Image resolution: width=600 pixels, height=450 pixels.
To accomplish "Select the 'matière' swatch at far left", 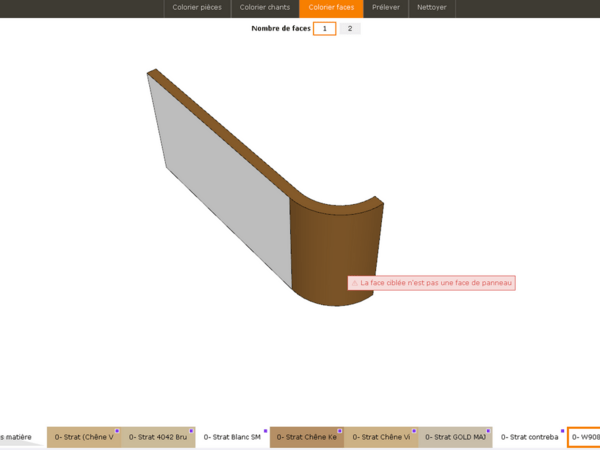I will 18,437.
